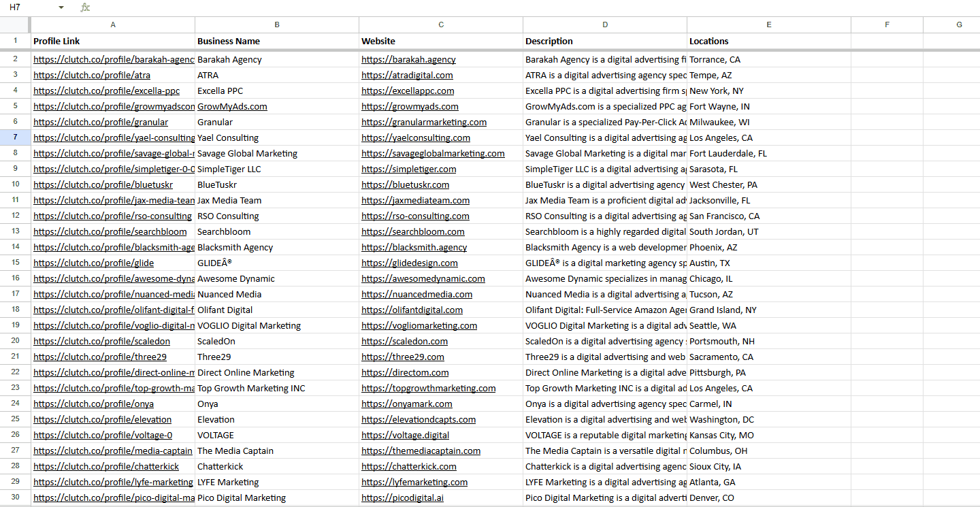The height and width of the screenshot is (507, 980).
Task: Click the formula bar input area
Action: point(538,7)
